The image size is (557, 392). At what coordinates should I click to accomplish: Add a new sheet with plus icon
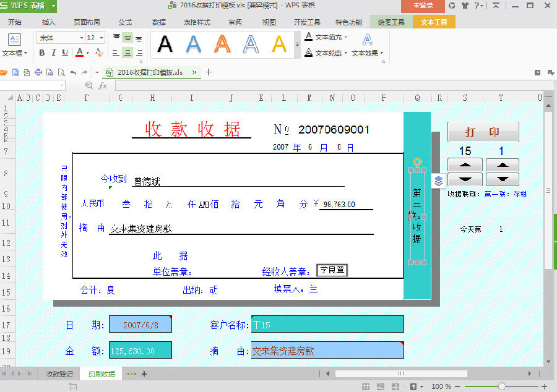coord(144,373)
